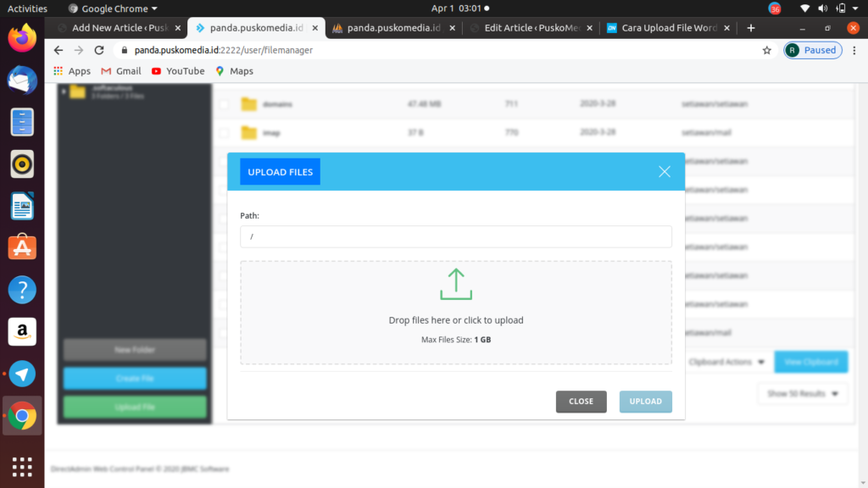Click the UPLOAD FILES header label
868x488 pixels.
coord(280,171)
